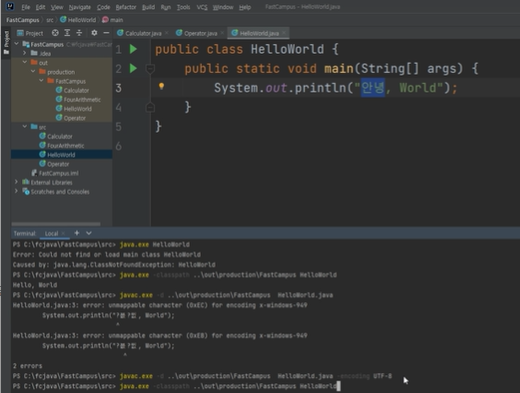
Task: Expand all items in Project tree
Action: (x=67, y=33)
